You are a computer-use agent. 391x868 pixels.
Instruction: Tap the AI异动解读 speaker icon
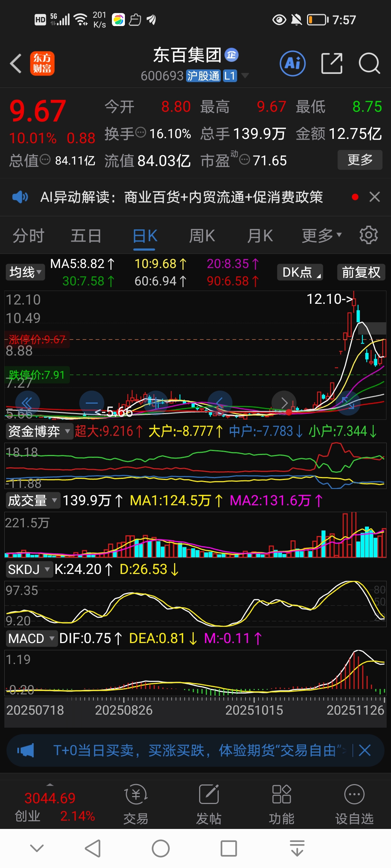coord(20,197)
